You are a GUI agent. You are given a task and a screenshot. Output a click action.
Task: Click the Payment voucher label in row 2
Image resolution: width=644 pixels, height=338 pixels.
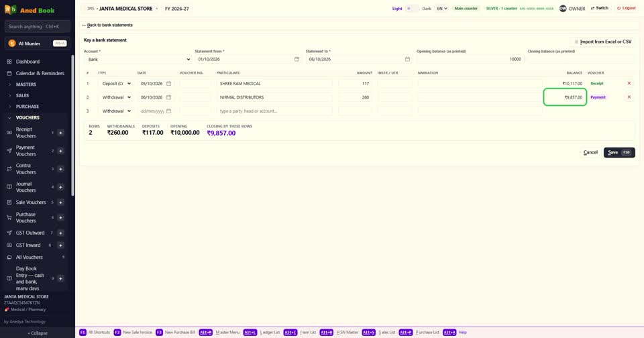click(598, 97)
